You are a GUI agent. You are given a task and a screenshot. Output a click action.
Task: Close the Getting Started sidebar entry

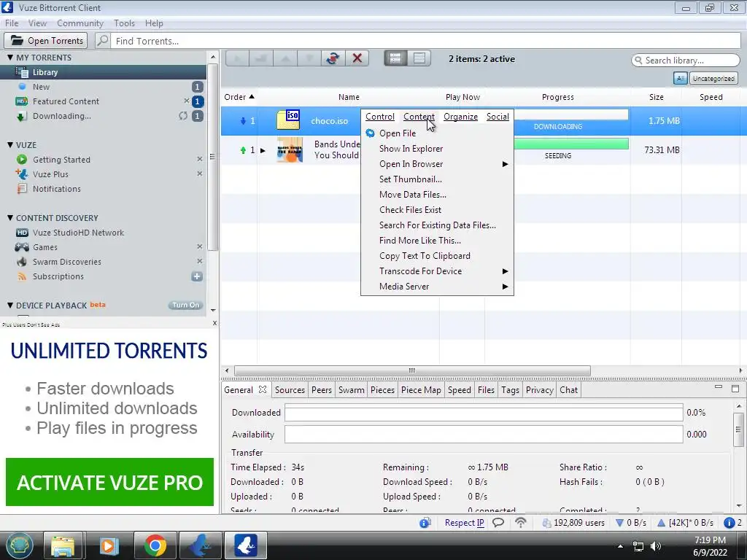[200, 159]
